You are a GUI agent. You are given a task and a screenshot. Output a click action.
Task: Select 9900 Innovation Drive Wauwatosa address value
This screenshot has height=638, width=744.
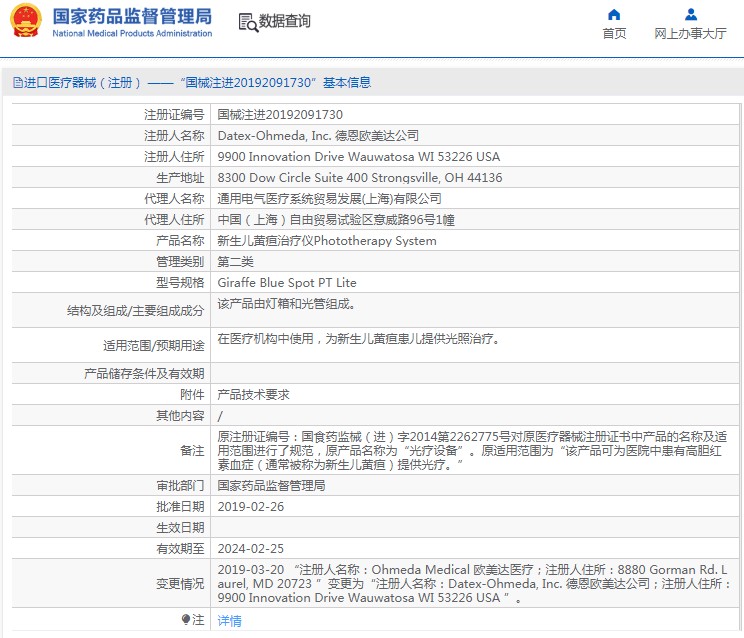tap(359, 157)
